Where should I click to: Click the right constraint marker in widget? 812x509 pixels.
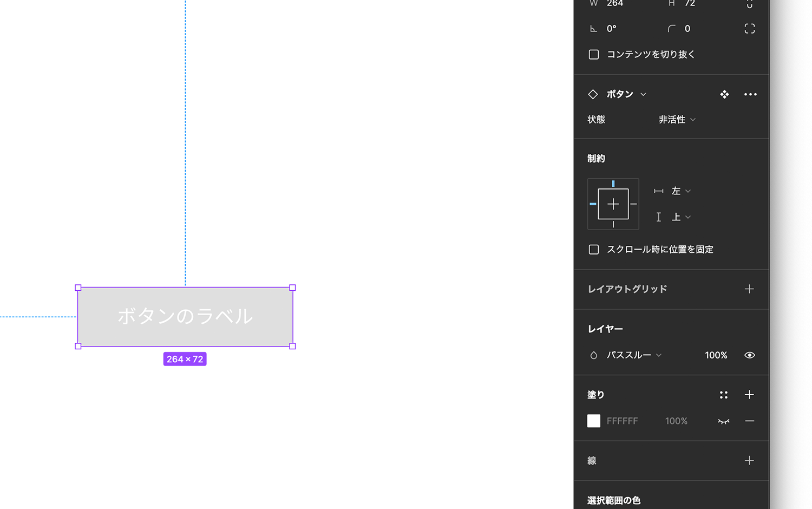pos(633,204)
